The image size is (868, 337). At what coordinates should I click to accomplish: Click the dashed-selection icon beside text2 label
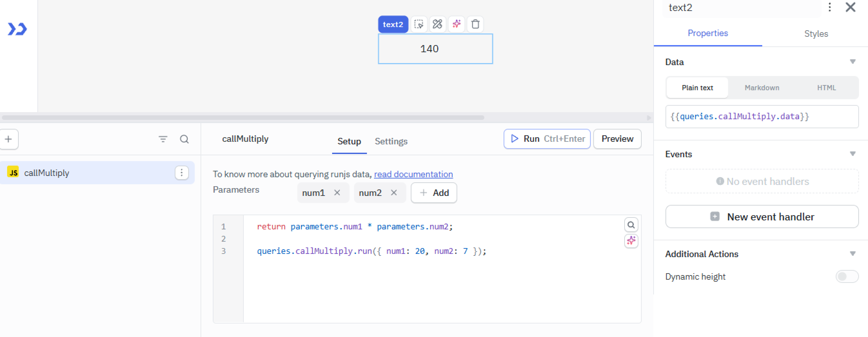[x=419, y=24]
